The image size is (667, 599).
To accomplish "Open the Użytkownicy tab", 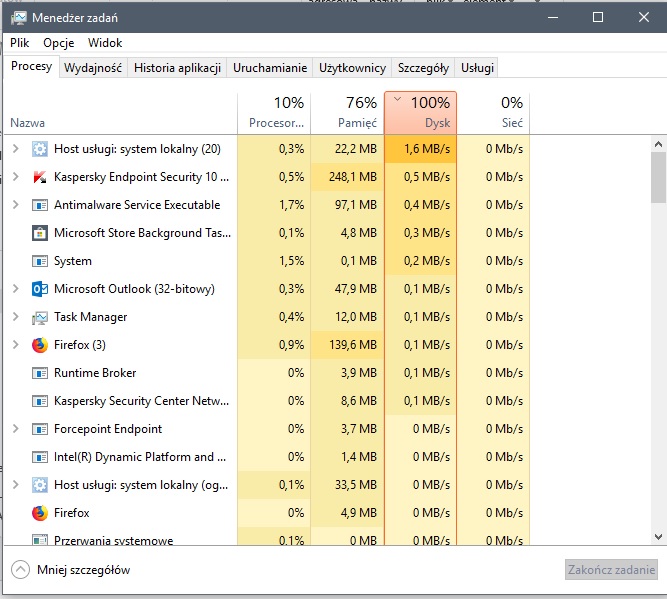I will pos(353,68).
